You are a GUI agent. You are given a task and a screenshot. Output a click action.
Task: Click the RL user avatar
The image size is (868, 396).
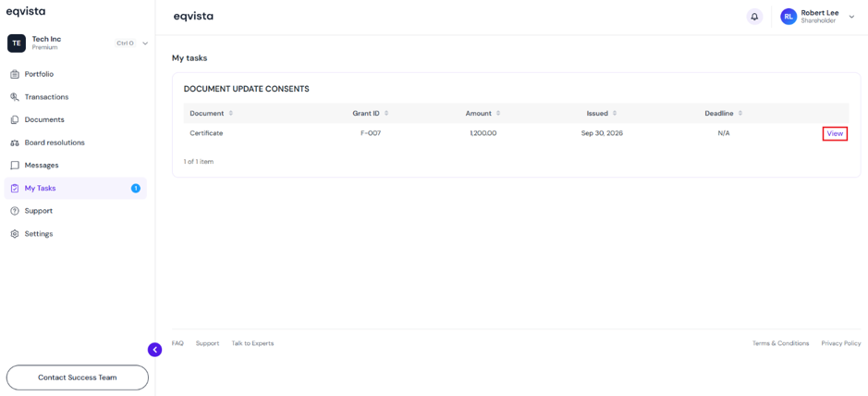(789, 17)
